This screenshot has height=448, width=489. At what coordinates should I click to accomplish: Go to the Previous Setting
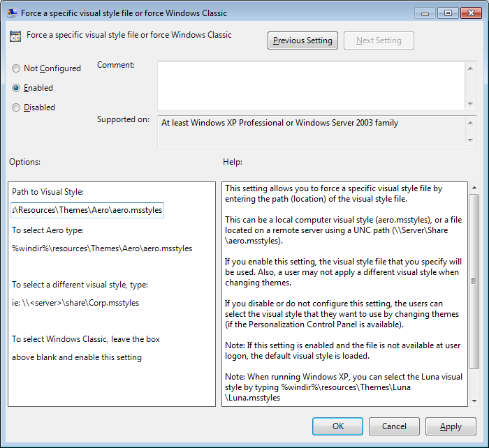(302, 40)
